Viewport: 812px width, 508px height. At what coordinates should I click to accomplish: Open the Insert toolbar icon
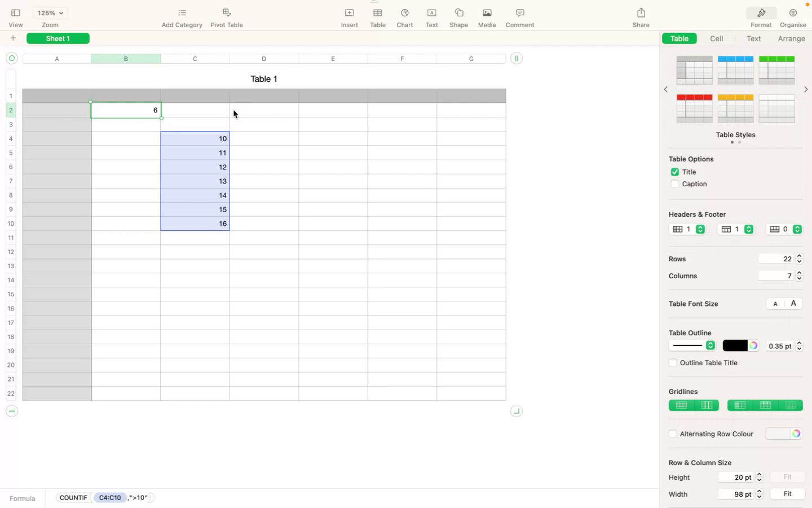tap(350, 13)
